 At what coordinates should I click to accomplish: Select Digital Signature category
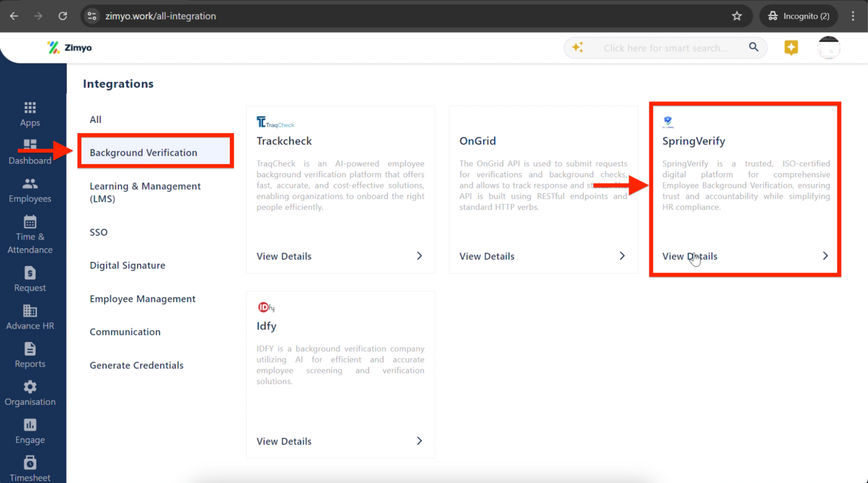[x=127, y=265]
